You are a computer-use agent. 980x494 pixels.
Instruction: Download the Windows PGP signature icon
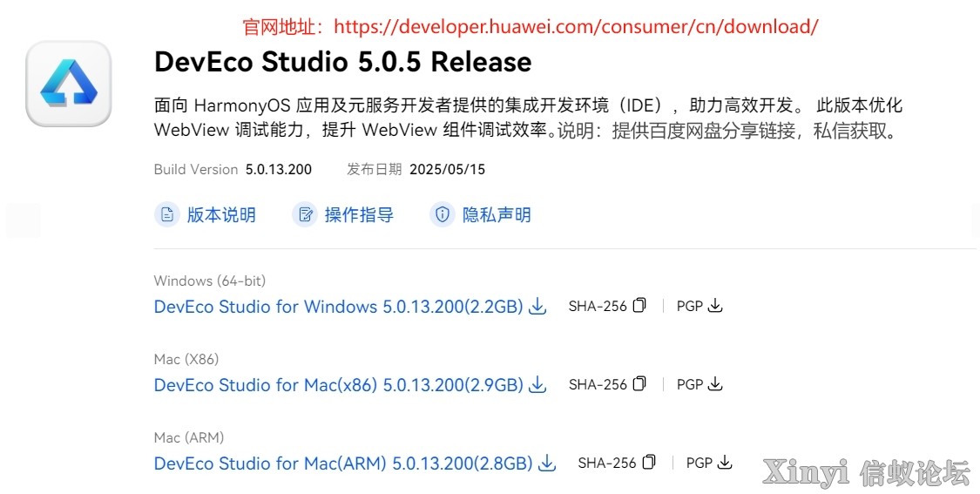716,305
